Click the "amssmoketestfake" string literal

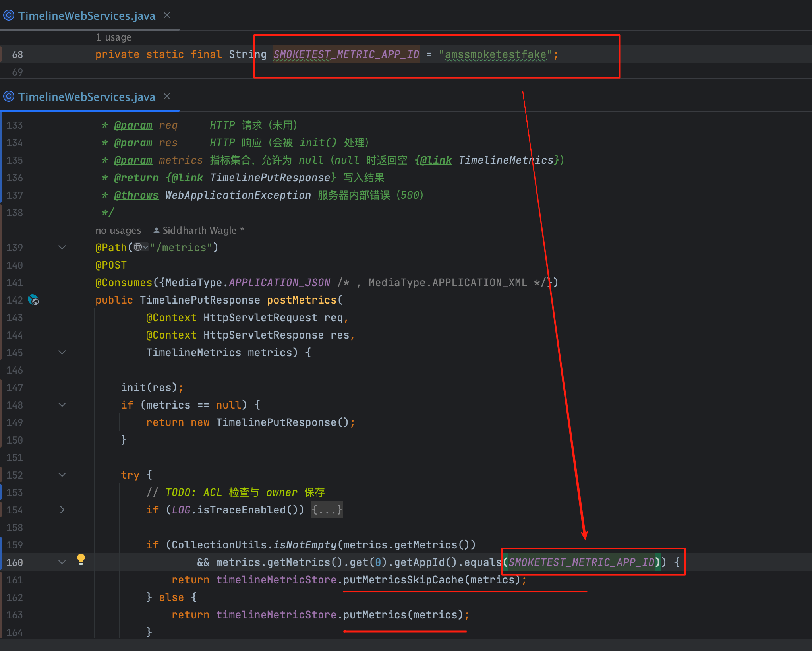495,54
